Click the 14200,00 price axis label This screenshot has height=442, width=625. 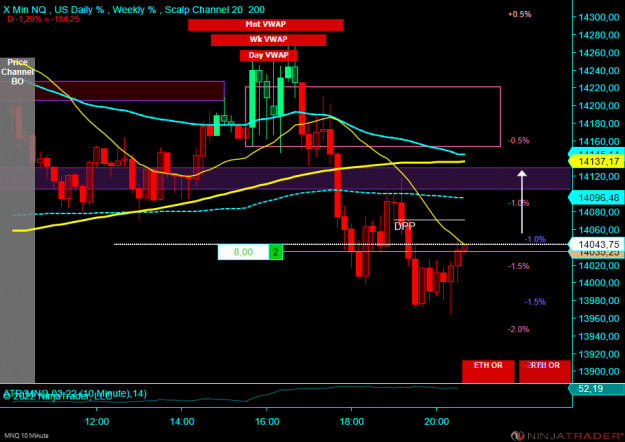point(599,106)
